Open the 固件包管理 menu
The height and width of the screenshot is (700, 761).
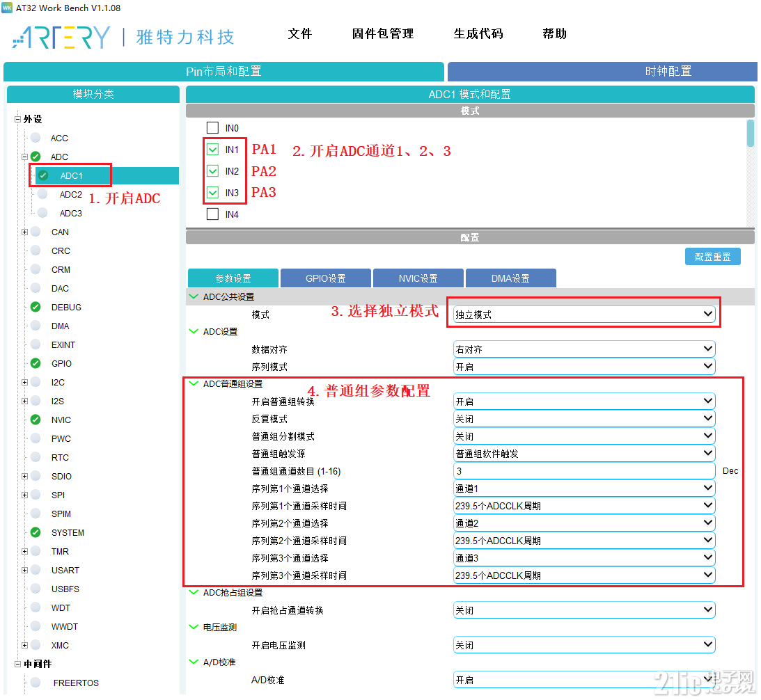click(x=383, y=33)
